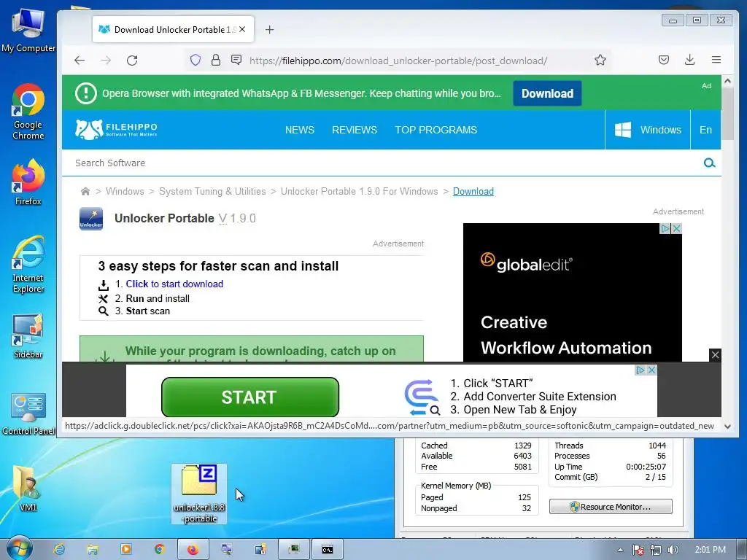Open the Resource Monitor button
747x560 pixels.
[x=611, y=507]
